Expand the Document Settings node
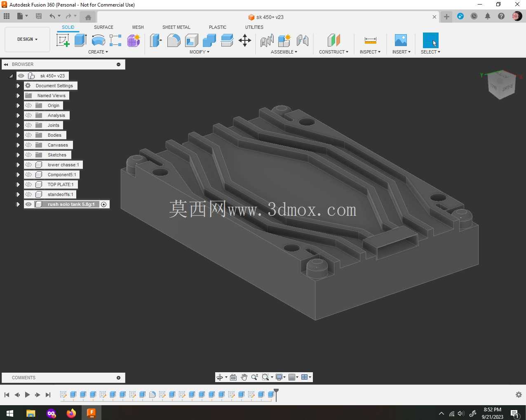 [x=18, y=86]
